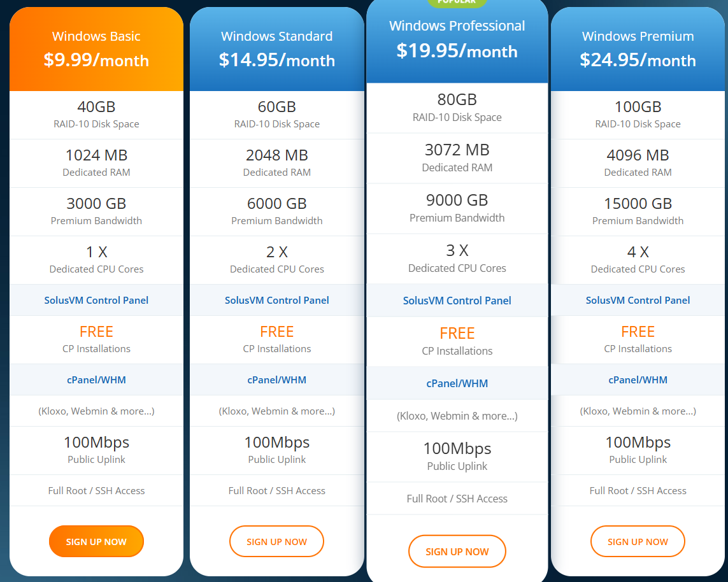Click Full Root / SSH Access in Windows Standard
Image resolution: width=728 pixels, height=582 pixels.
(276, 490)
